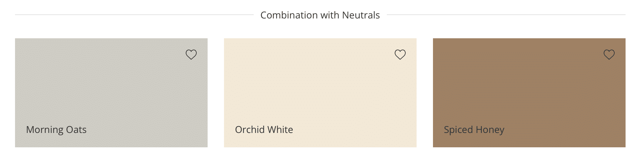The width and height of the screenshot is (644, 162).
Task: Select the Spiced Honey color swatch
Action: click(x=529, y=93)
